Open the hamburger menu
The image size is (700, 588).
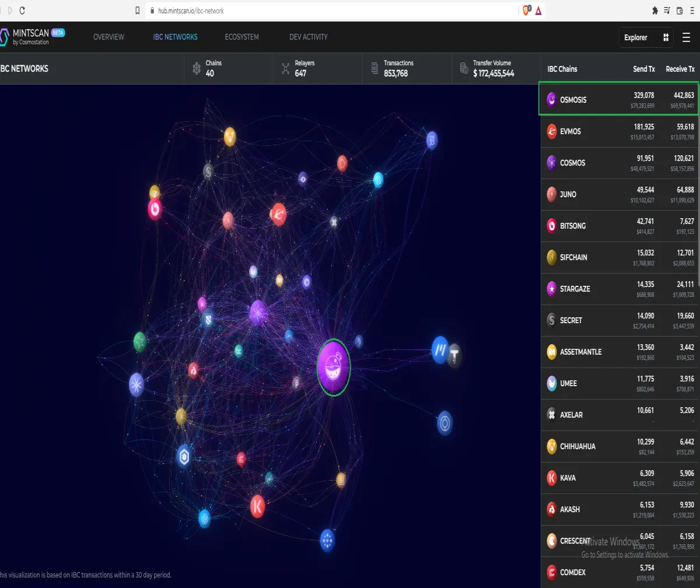click(x=686, y=37)
